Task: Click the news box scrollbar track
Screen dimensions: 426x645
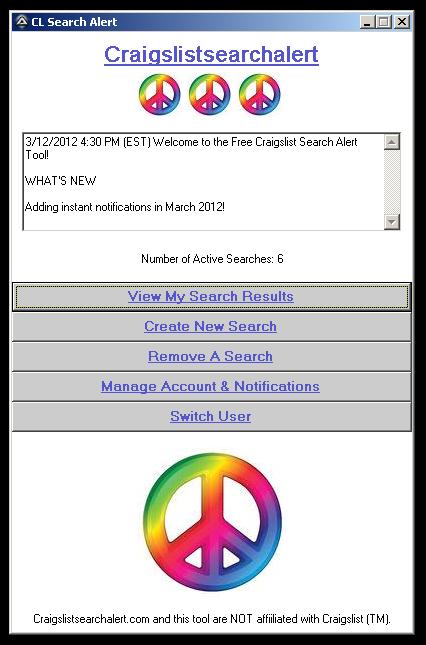Action: [391, 182]
